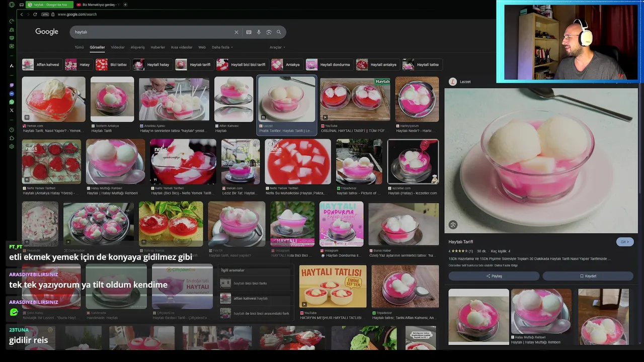Viewport: 644px width, 362px height.
Task: Click the Twitch icon in Opera sidebar
Action: coord(12,85)
